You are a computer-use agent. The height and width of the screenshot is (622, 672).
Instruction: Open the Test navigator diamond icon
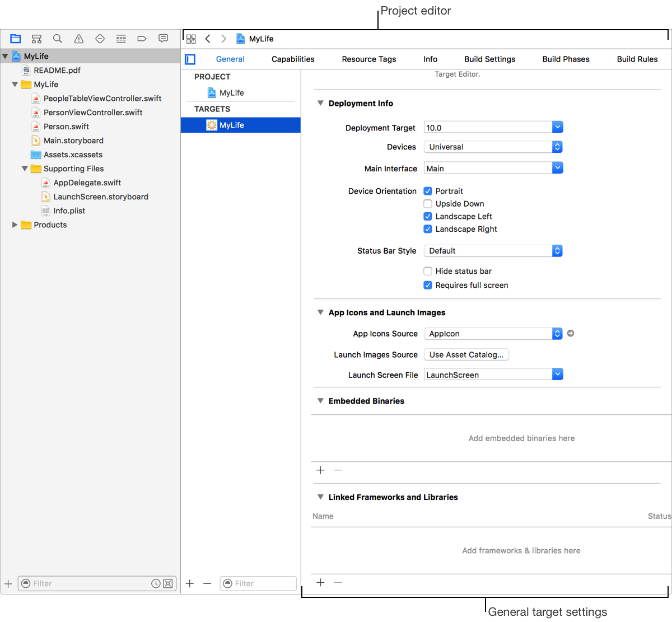tap(100, 39)
